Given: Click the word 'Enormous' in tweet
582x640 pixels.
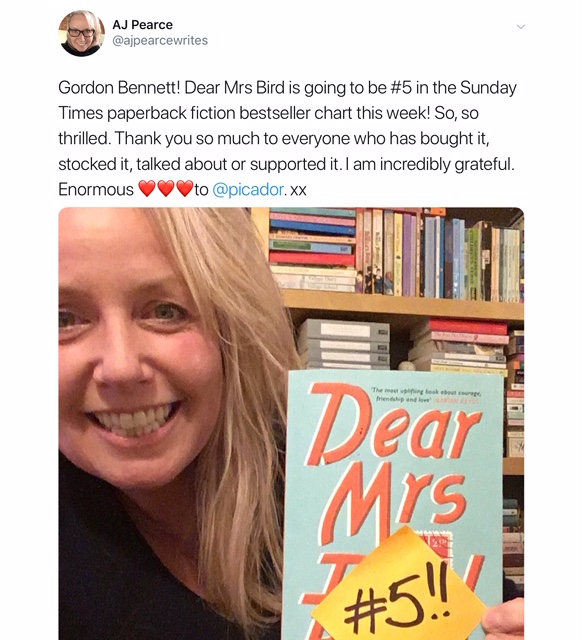Looking at the screenshot, I should (96, 190).
